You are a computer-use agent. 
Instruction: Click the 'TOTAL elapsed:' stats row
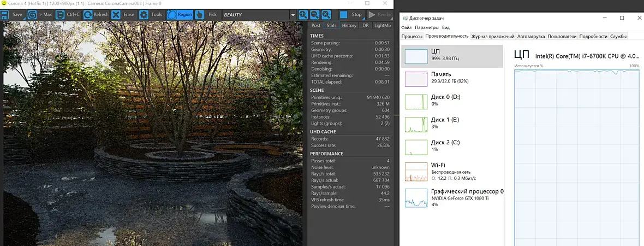click(350, 82)
